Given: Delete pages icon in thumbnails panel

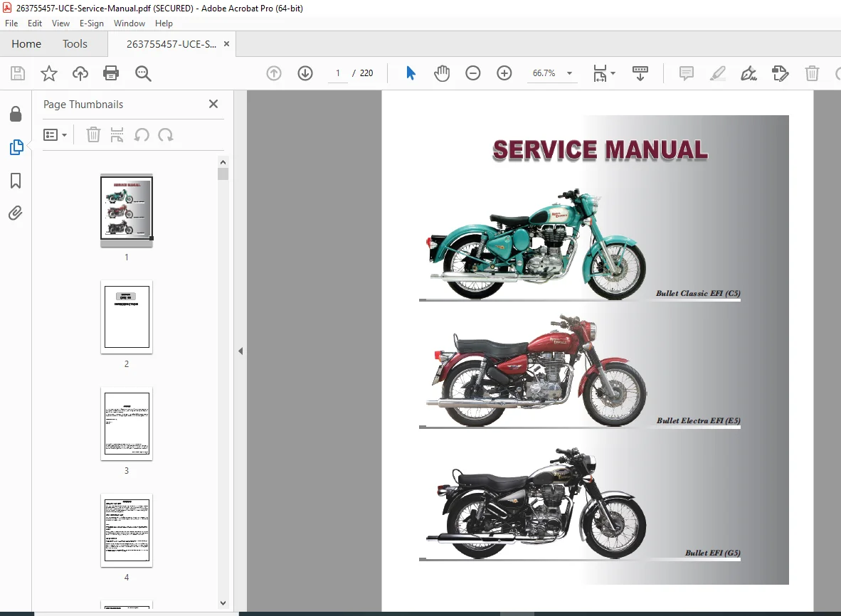Looking at the screenshot, I should click(x=93, y=134).
